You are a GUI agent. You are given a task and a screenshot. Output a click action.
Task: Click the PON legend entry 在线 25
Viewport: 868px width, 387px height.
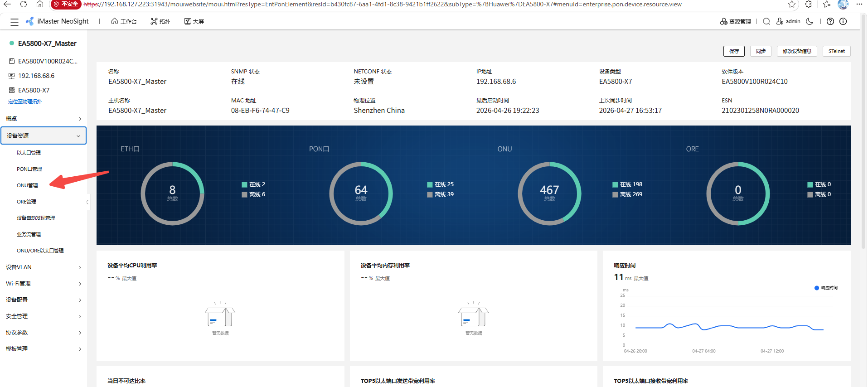[441, 184]
